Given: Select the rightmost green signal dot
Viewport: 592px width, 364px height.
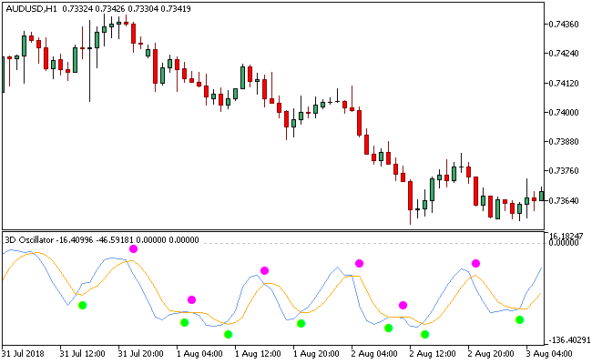Looking at the screenshot, I should click(519, 319).
